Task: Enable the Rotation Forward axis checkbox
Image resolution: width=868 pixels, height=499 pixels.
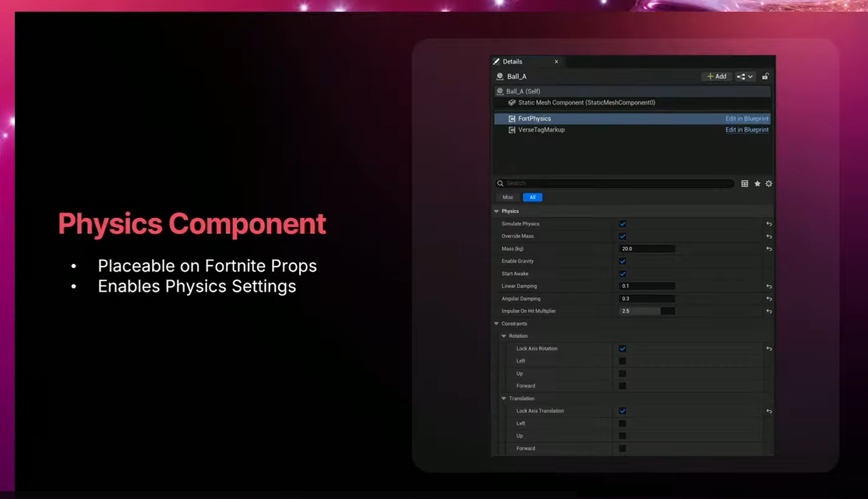Action: 622,386
